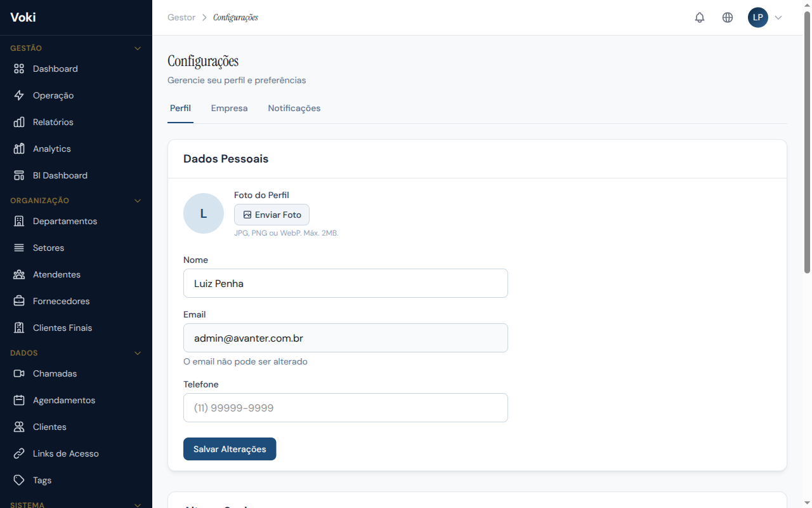Click the Enviar Foto button
Screen dimensions: 812x508
click(272, 215)
